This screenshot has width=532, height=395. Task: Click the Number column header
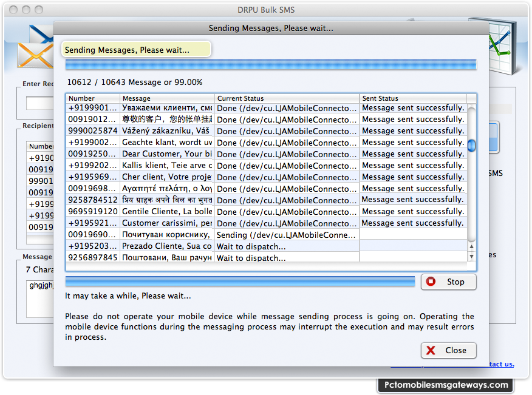click(93, 98)
